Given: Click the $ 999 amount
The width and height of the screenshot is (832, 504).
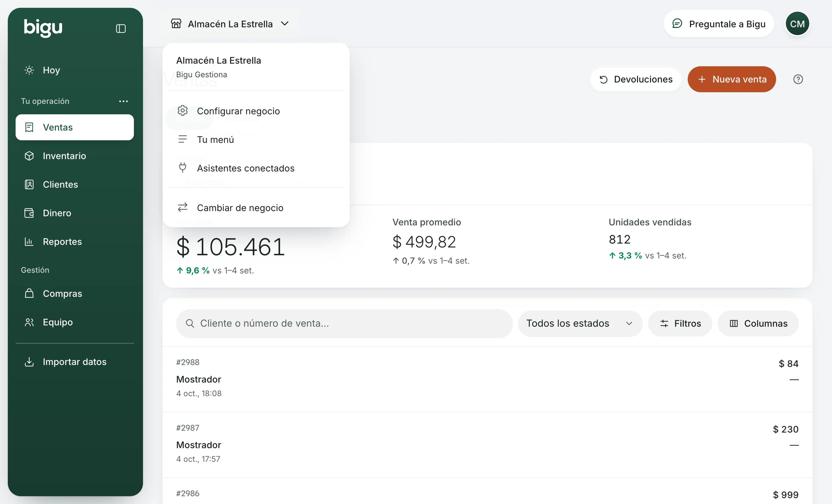Looking at the screenshot, I should tap(786, 495).
